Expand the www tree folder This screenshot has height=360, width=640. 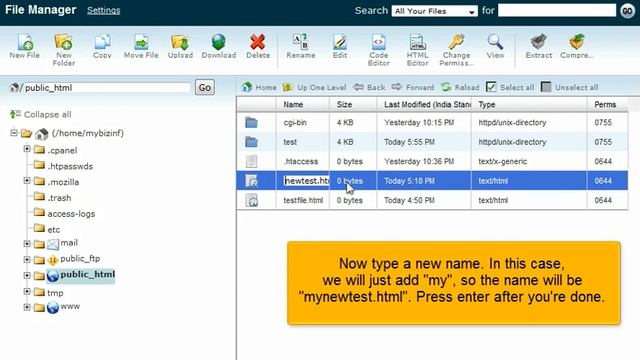click(27, 307)
